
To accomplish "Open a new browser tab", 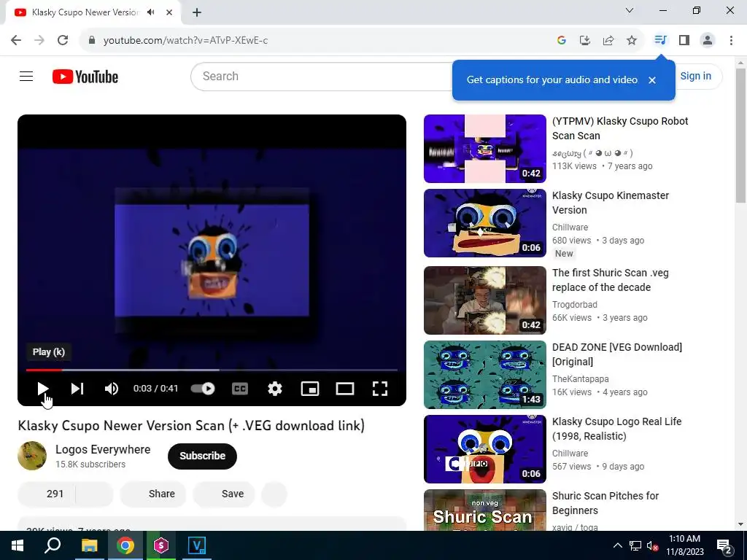I will click(197, 12).
